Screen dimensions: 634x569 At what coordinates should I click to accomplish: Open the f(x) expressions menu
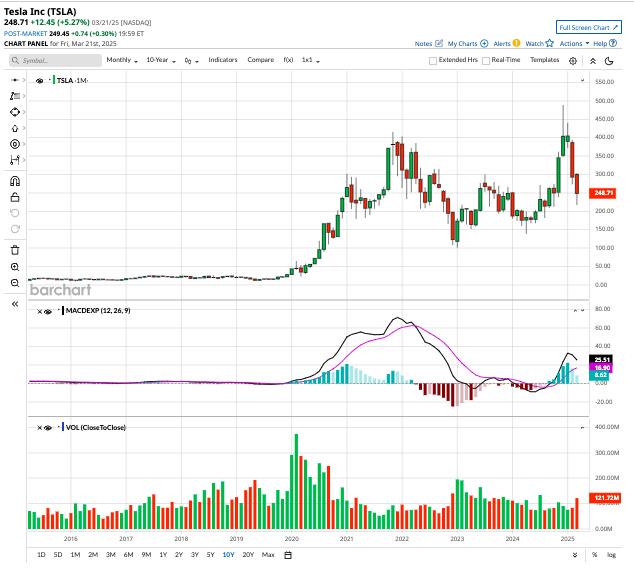click(x=288, y=60)
